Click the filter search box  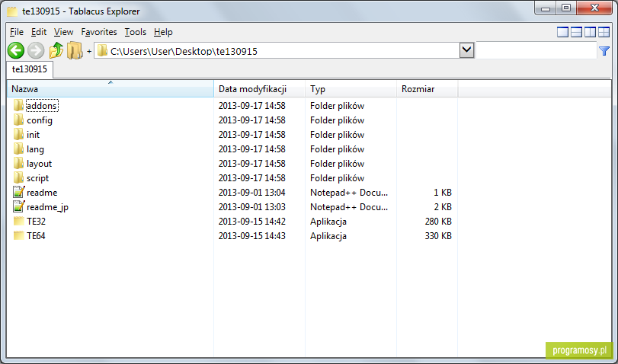(536, 51)
